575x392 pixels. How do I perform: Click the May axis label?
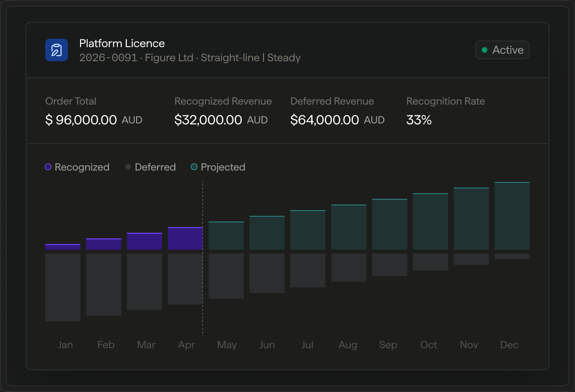click(x=227, y=345)
